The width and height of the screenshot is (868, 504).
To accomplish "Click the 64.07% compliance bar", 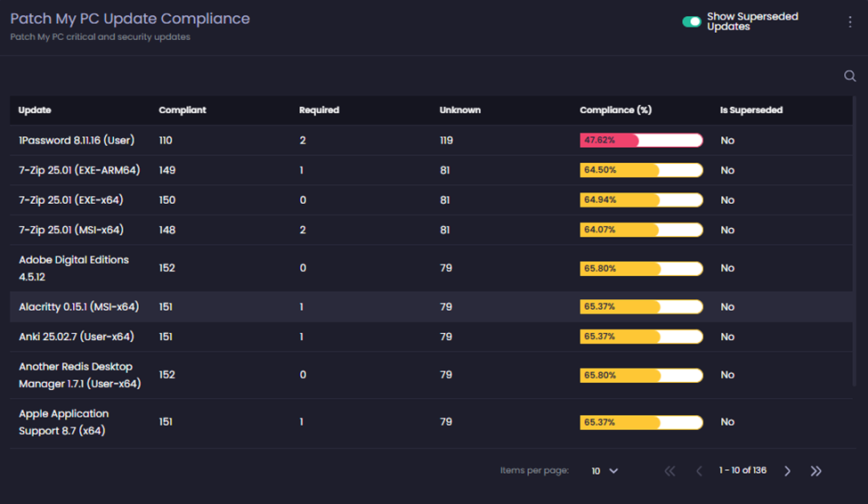I will pos(642,230).
